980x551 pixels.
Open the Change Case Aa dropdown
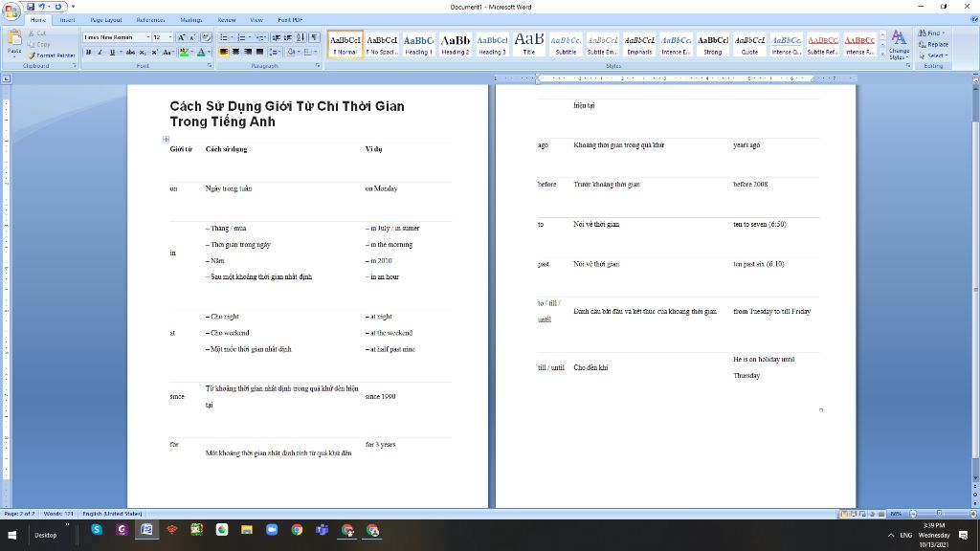pyautogui.click(x=167, y=53)
